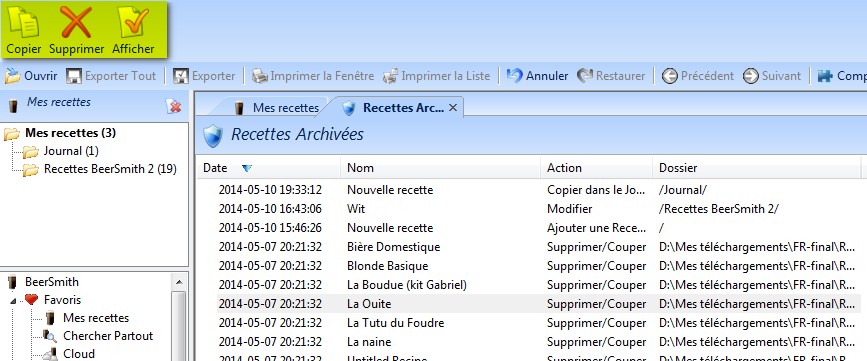
Task: Click Imprimer la Liste
Action: click(437, 76)
